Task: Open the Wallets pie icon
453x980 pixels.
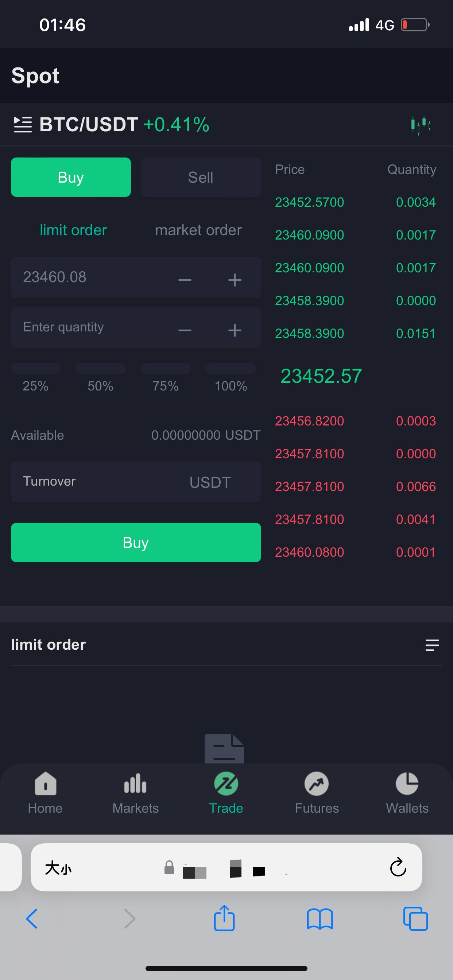Action: (x=407, y=785)
